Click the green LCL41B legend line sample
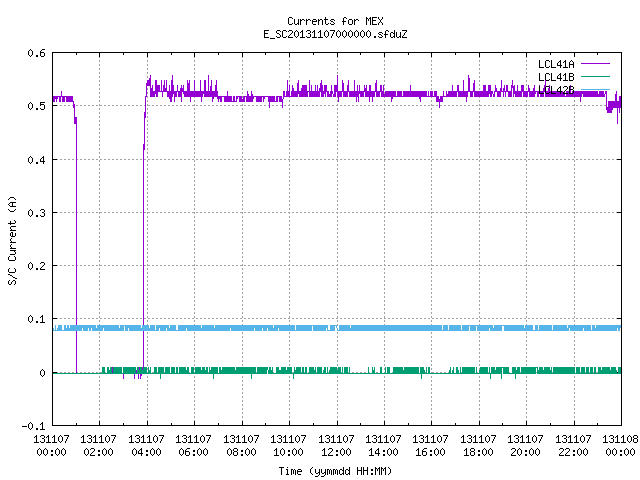The image size is (640, 480). (595, 76)
